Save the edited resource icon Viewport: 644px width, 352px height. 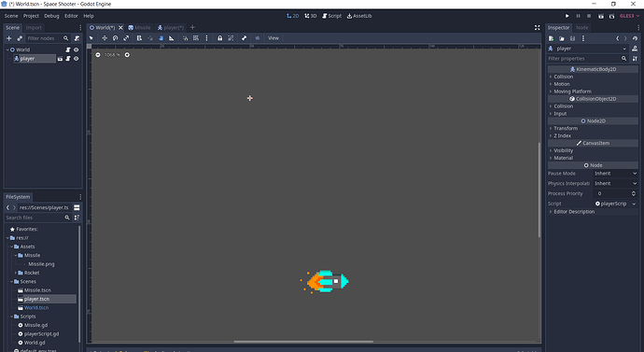[x=572, y=38]
